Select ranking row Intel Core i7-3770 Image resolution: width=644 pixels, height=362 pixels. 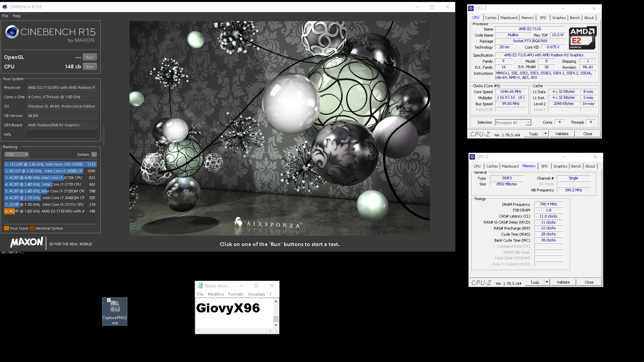click(x=50, y=184)
